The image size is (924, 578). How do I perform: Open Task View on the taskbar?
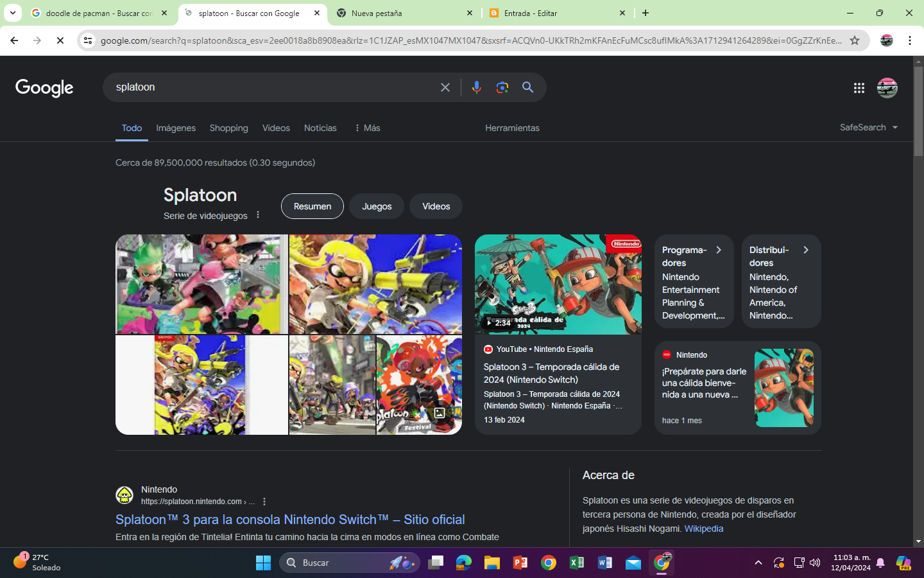pos(436,563)
